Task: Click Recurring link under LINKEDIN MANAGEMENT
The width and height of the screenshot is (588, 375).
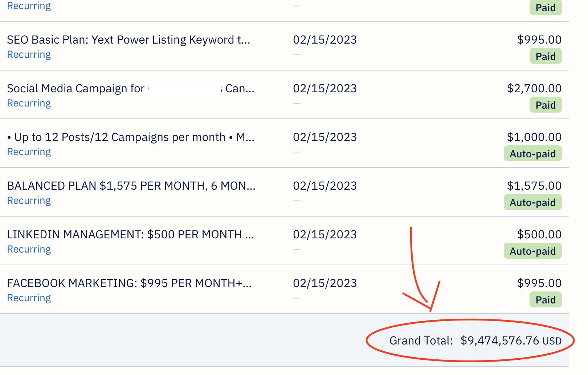Action: tap(29, 249)
